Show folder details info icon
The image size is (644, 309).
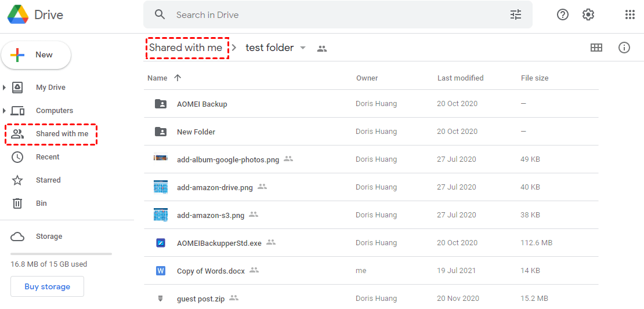pos(624,48)
